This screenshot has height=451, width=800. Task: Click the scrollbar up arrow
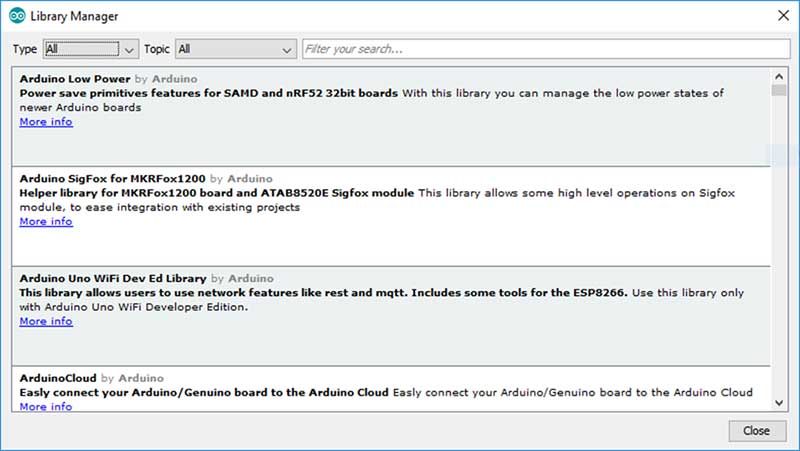click(779, 75)
